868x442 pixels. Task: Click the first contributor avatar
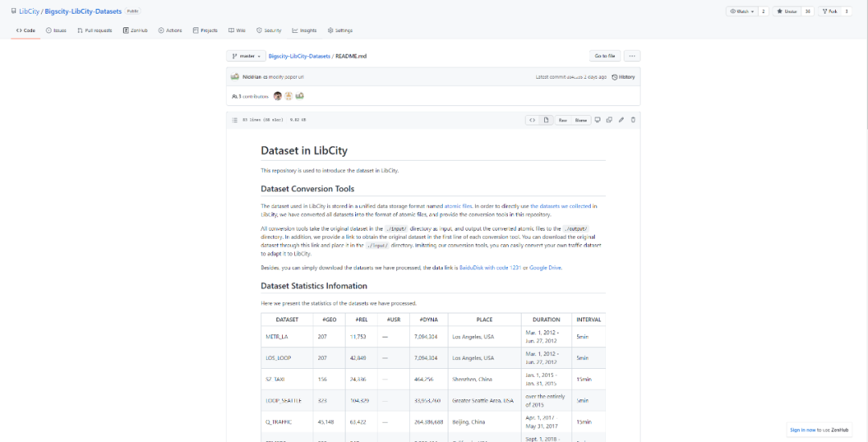(x=278, y=96)
